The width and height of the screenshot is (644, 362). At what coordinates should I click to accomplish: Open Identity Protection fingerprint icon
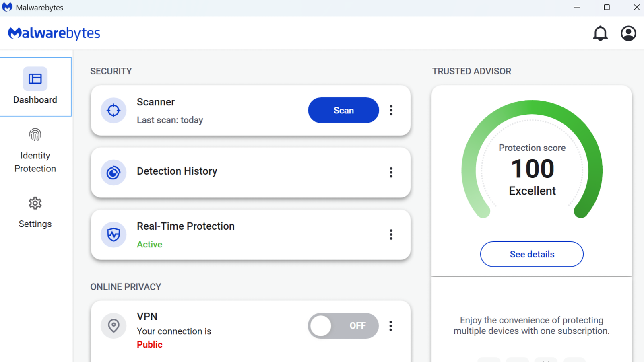[x=35, y=135]
